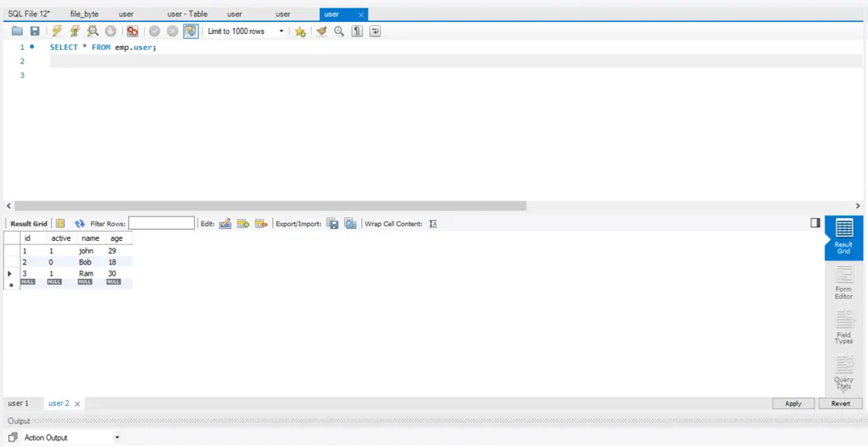
Task: Click the Revert button
Action: (840, 403)
